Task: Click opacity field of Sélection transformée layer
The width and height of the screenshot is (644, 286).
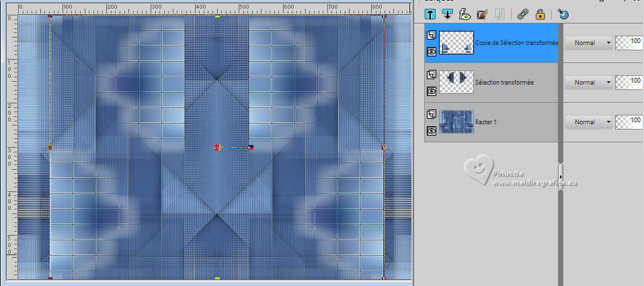Action: 629,83
